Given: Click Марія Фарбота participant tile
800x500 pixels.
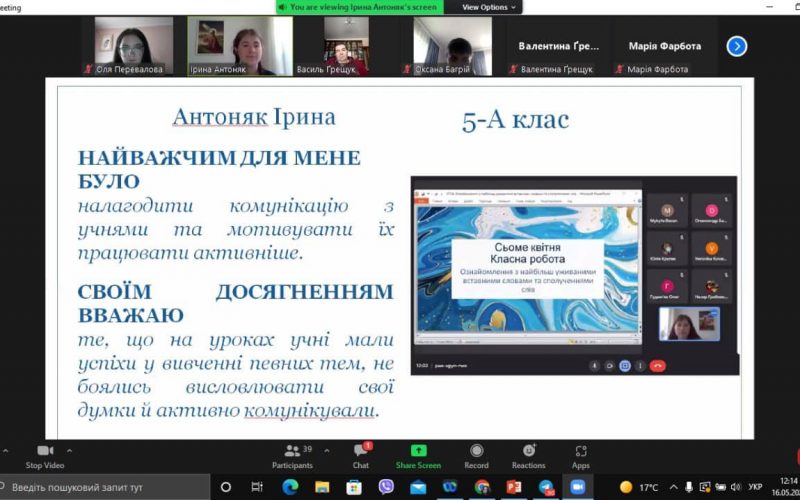Looking at the screenshot, I should 664,46.
